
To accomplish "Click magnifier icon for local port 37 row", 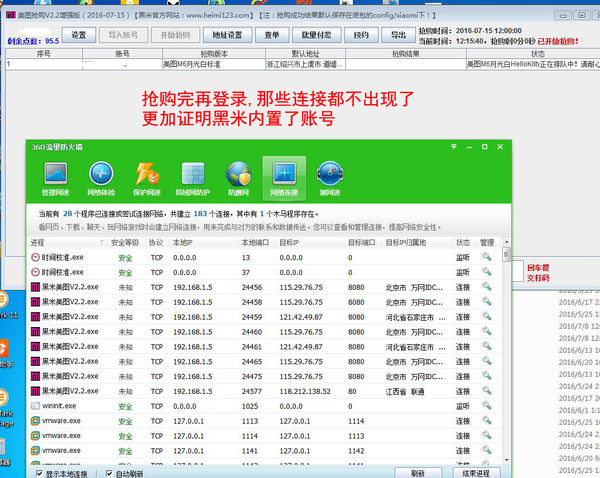I will click(x=487, y=272).
